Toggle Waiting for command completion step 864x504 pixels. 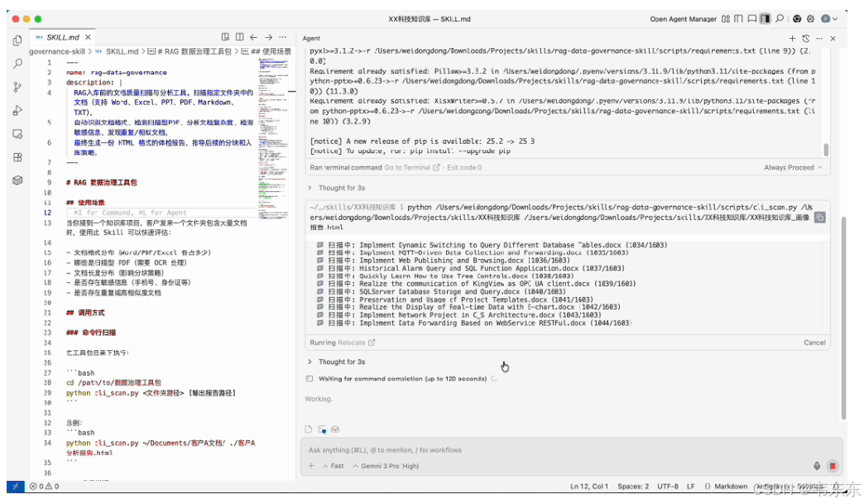402,379
